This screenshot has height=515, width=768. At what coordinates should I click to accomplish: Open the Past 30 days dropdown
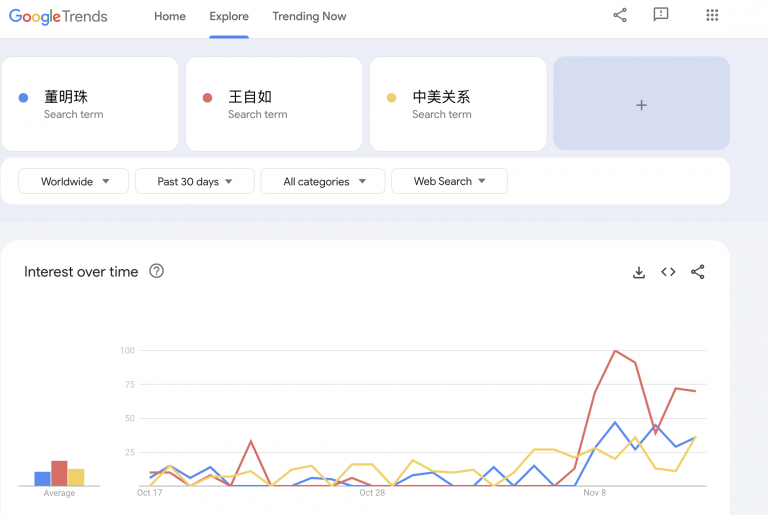[x=194, y=181]
